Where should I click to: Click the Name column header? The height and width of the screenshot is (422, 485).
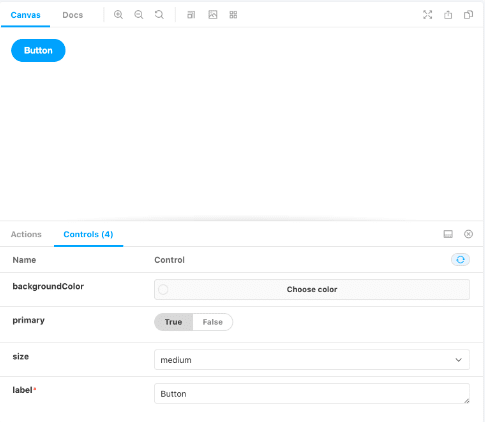pyautogui.click(x=24, y=260)
